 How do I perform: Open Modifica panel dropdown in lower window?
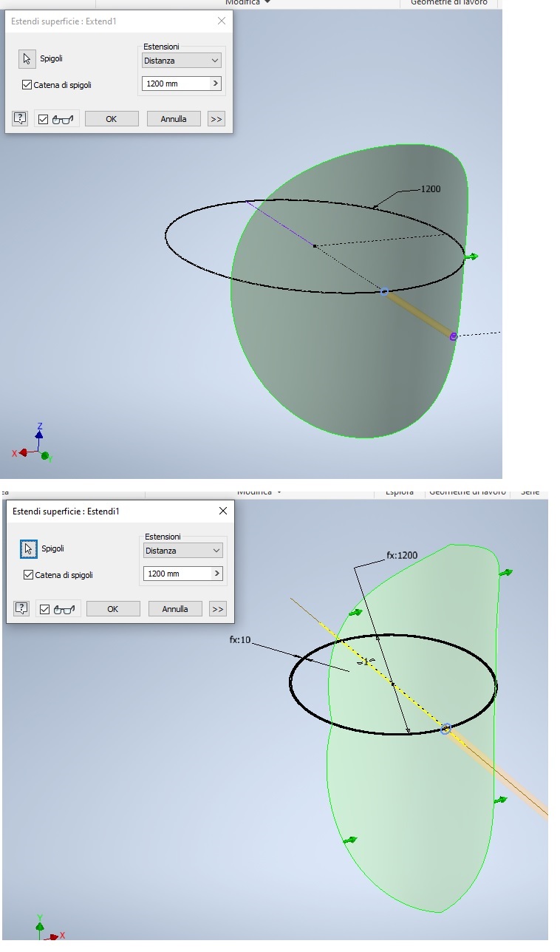point(259,492)
